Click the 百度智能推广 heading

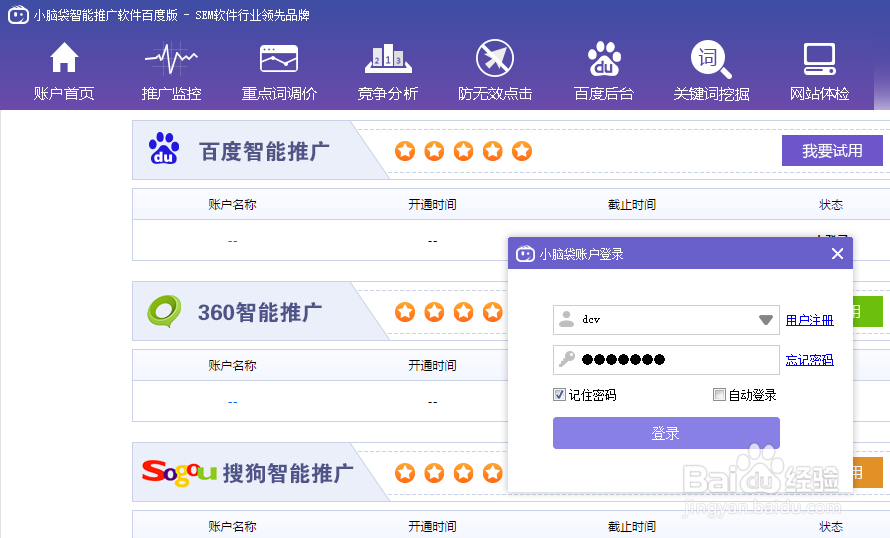264,152
